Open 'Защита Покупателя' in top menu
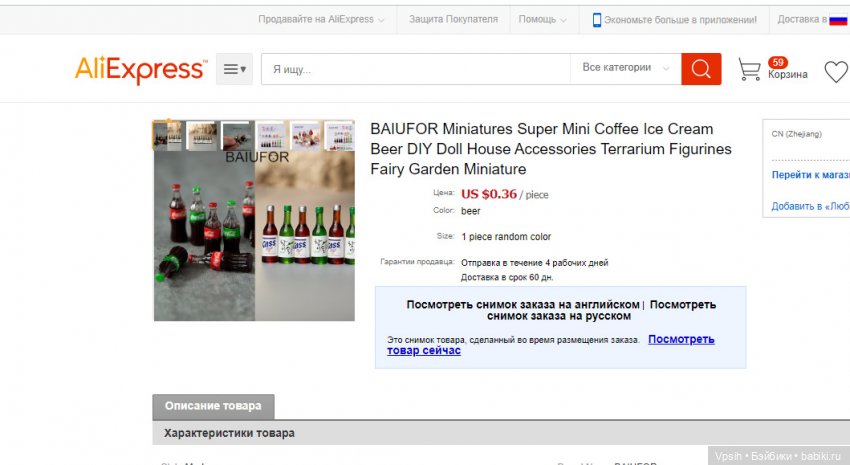Viewport: 850px width, 465px height. tap(453, 19)
